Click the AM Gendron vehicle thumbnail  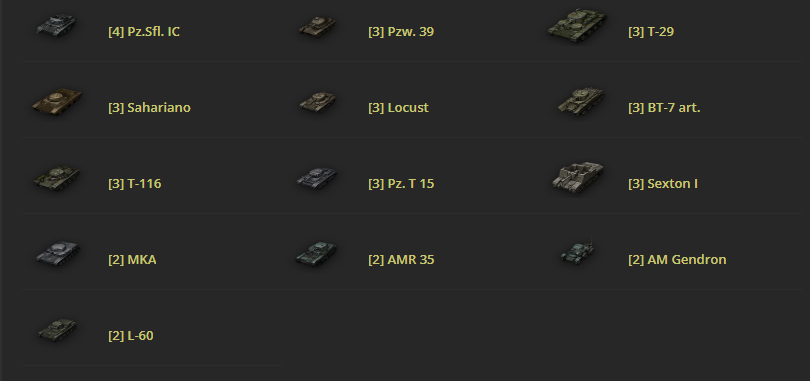[578, 251]
